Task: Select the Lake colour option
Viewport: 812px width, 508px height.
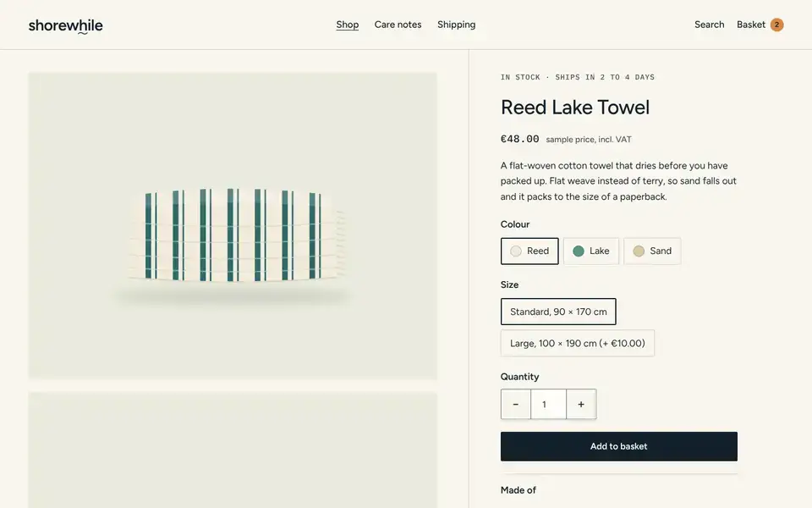Action: click(591, 251)
